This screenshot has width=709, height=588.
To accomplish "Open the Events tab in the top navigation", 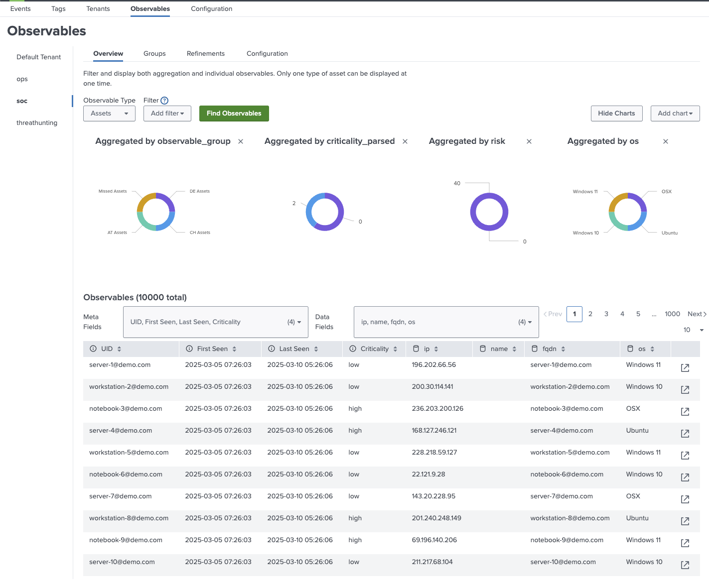I will (x=20, y=8).
